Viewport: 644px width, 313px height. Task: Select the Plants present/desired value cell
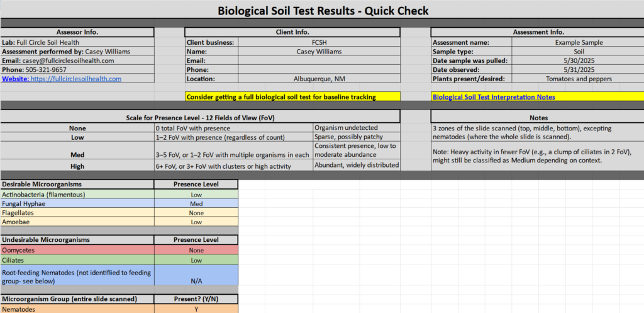(577, 79)
